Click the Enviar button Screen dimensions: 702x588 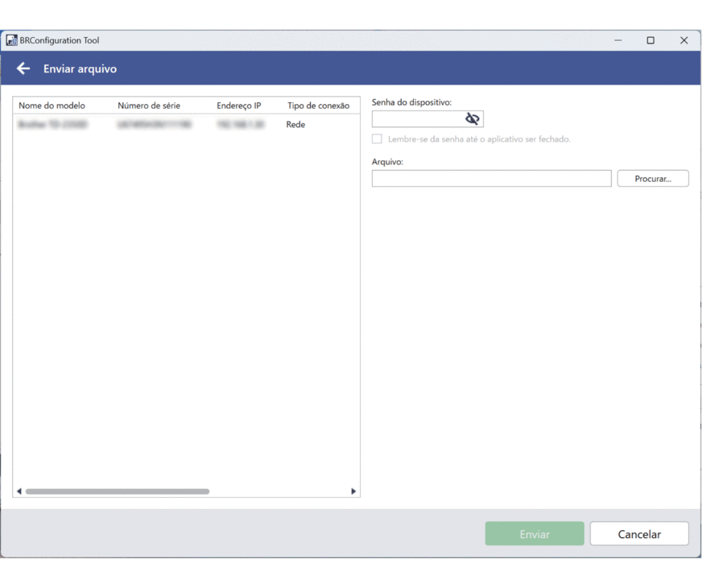(x=535, y=533)
